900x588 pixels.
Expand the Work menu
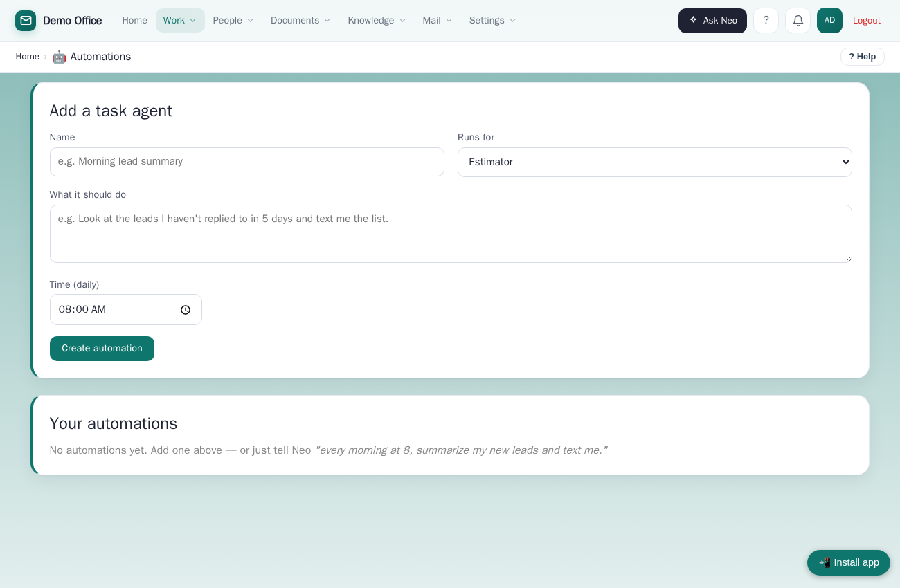180,21
